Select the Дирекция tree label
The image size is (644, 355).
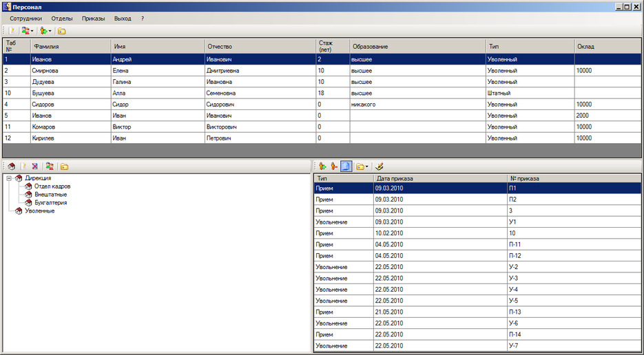38,178
